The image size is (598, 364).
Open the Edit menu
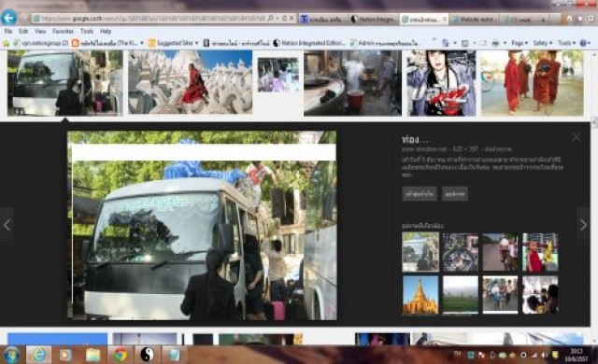click(x=23, y=31)
